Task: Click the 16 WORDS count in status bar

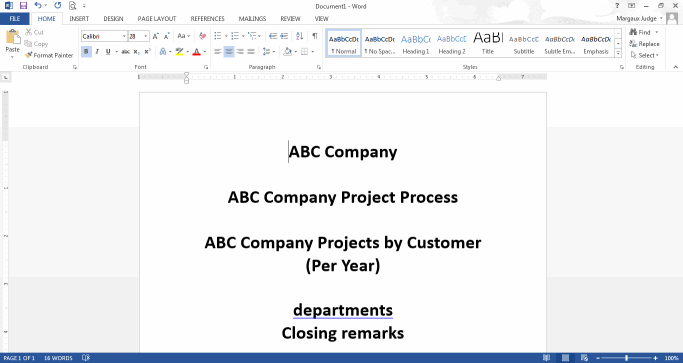Action: pyautogui.click(x=58, y=358)
